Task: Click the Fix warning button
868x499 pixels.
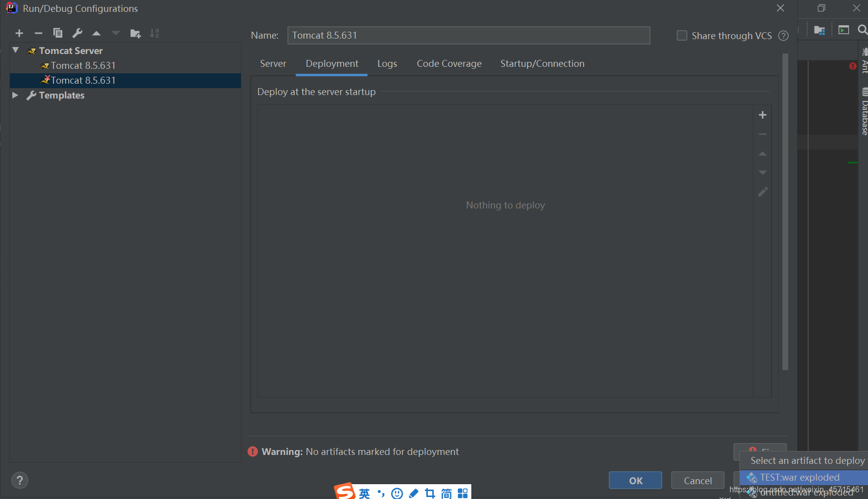Action: click(760, 448)
